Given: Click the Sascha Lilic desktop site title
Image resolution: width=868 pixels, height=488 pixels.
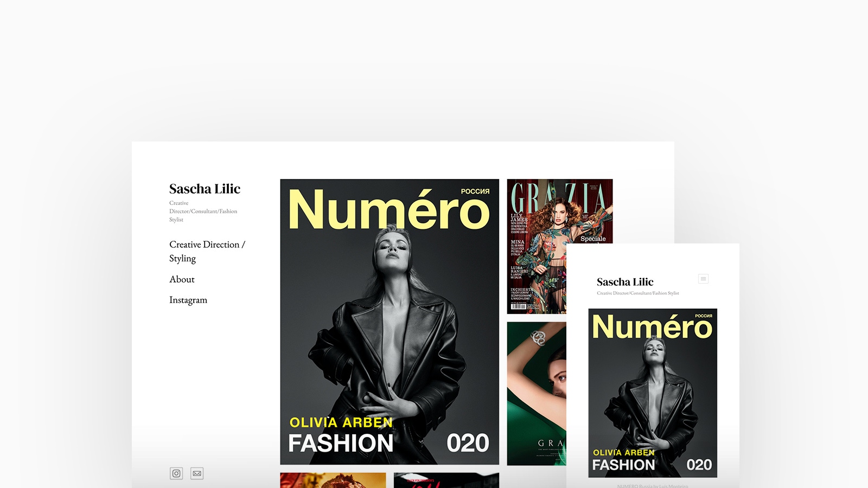Looking at the screenshot, I should [x=205, y=189].
